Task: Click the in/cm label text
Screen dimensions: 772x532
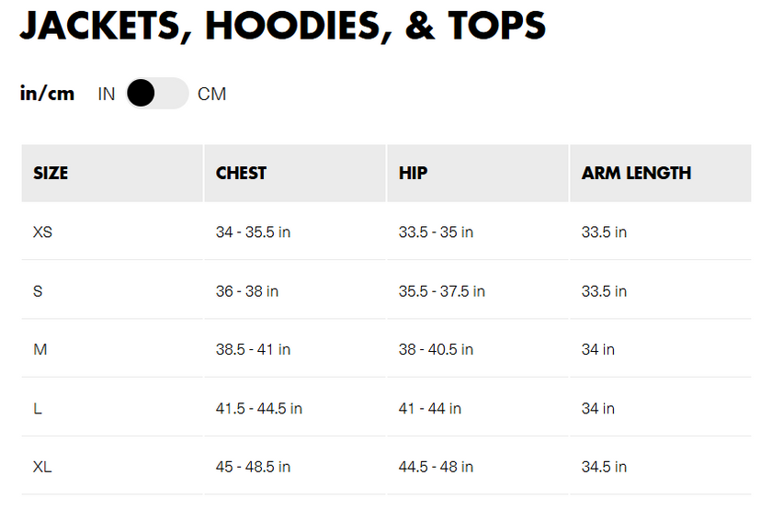Action: coord(47,94)
